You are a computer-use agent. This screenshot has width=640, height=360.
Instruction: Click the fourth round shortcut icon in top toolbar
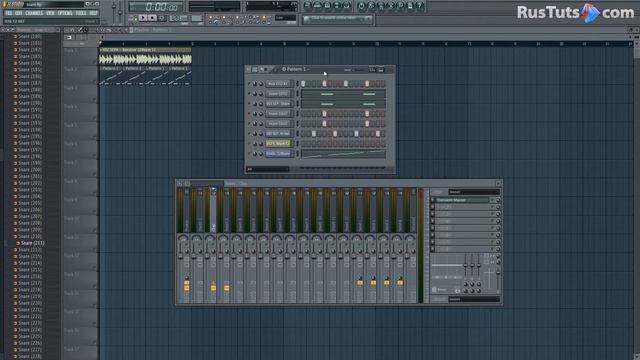tap(337, 6)
